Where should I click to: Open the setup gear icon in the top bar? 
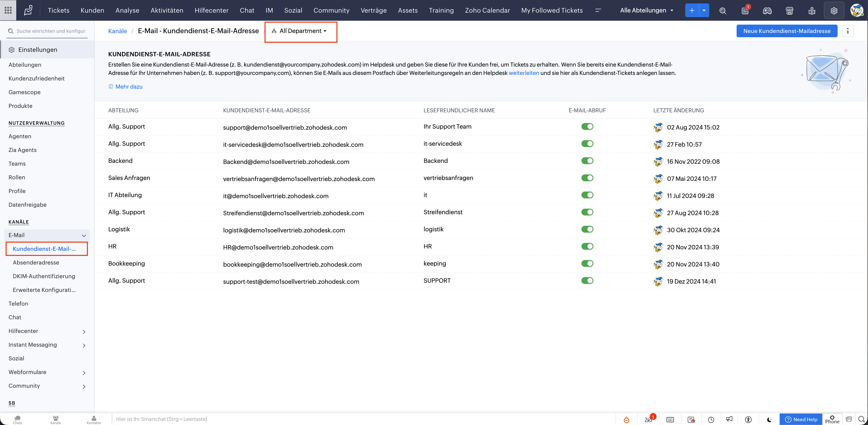click(x=834, y=11)
